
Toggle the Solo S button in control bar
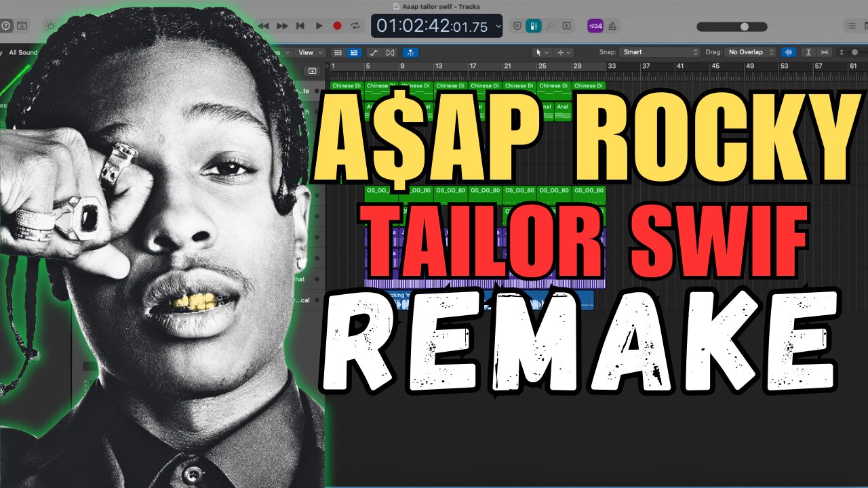[x=566, y=26]
